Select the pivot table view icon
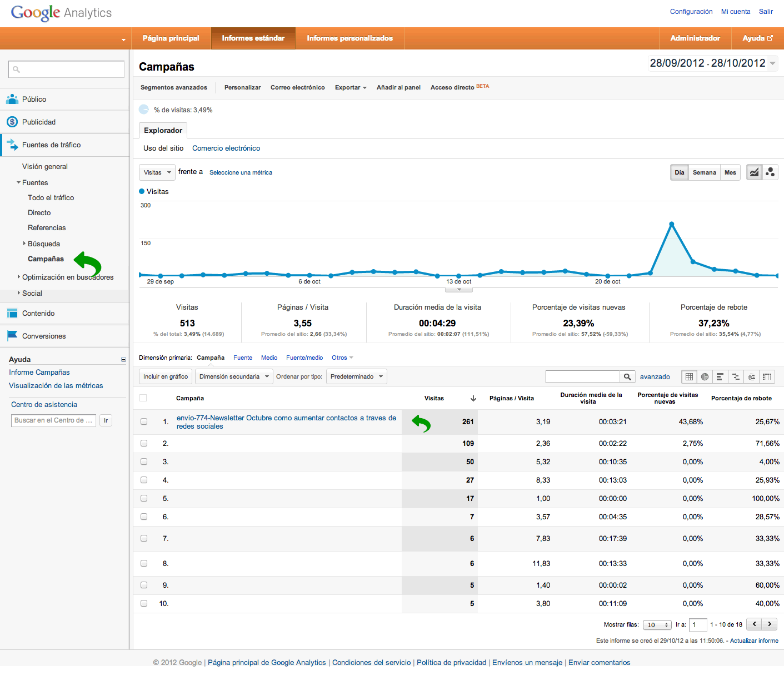This screenshot has width=784, height=675. (x=767, y=377)
